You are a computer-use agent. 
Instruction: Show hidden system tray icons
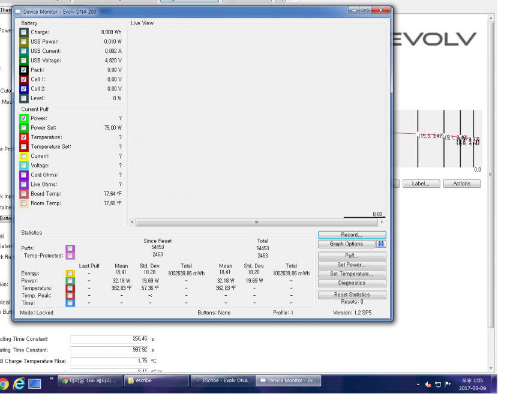(418, 385)
